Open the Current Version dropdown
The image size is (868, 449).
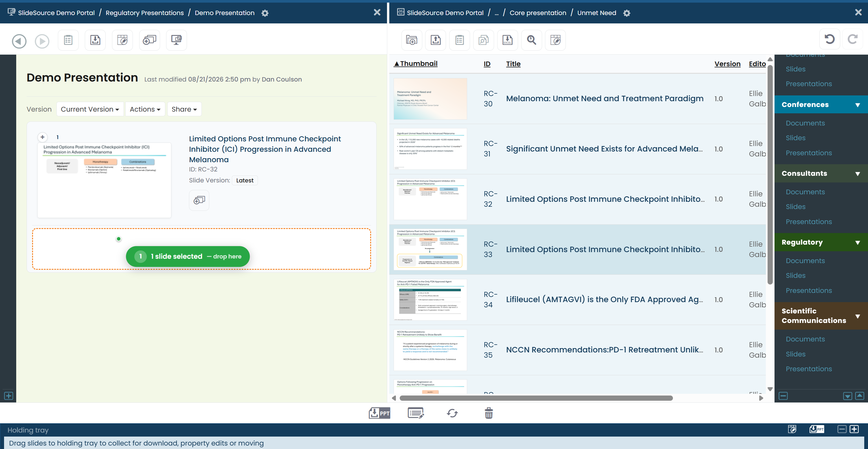click(x=90, y=109)
